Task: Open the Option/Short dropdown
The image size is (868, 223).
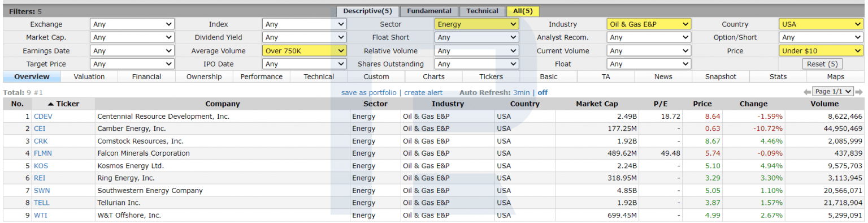Action: click(x=821, y=37)
